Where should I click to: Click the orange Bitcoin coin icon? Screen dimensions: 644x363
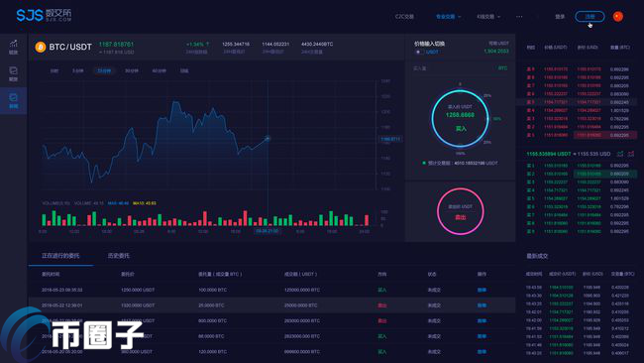(x=41, y=48)
